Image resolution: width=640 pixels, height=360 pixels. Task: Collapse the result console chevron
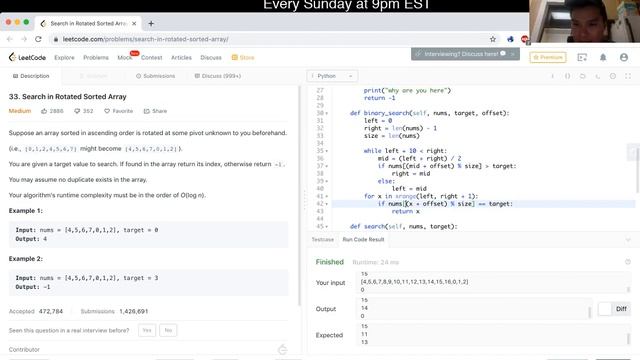pyautogui.click(x=628, y=240)
